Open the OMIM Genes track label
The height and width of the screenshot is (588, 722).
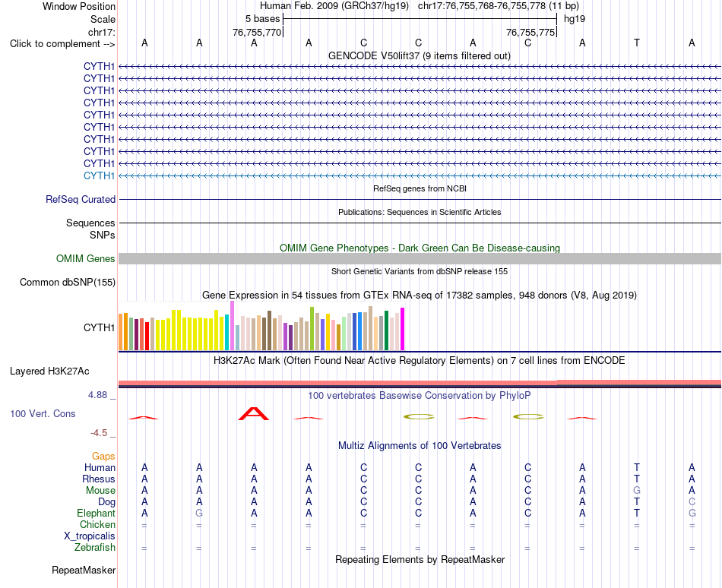(x=86, y=258)
